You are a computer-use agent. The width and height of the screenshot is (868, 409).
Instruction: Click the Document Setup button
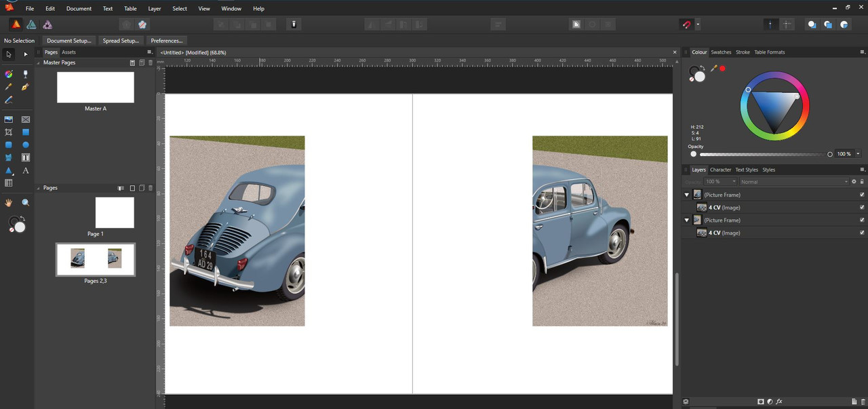click(69, 41)
